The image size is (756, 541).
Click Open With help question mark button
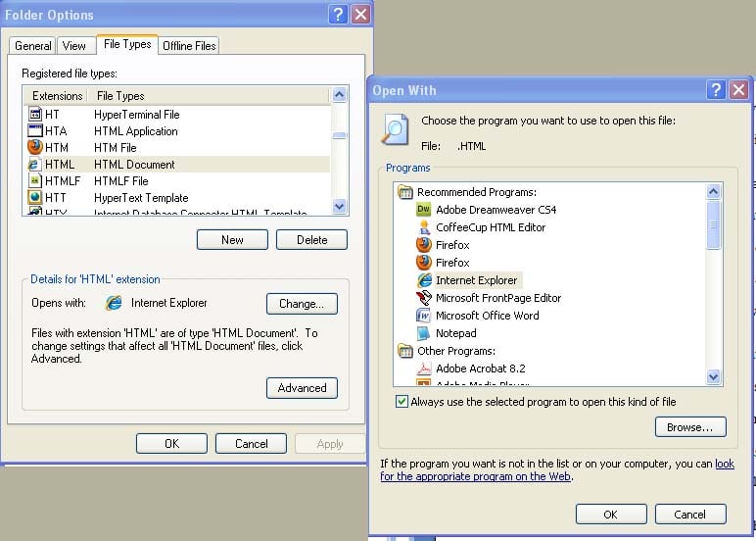click(x=716, y=90)
